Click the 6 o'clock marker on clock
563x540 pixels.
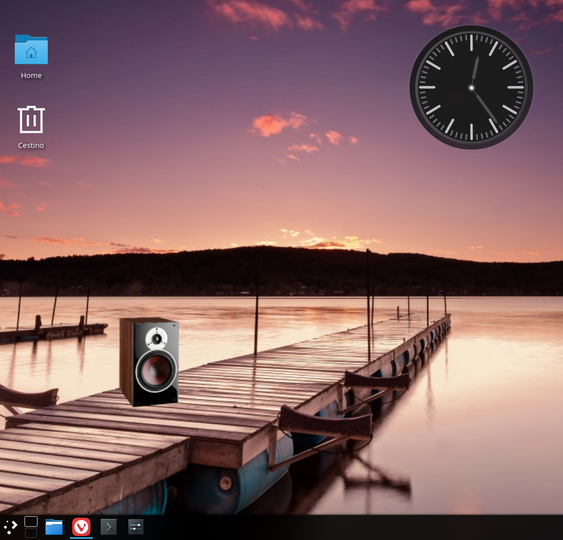click(471, 132)
